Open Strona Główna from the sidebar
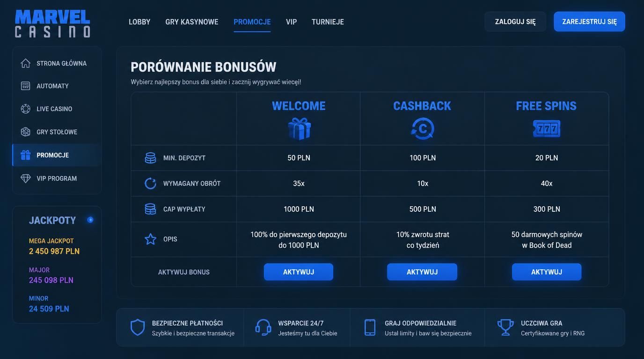The width and height of the screenshot is (644, 359). [x=57, y=63]
